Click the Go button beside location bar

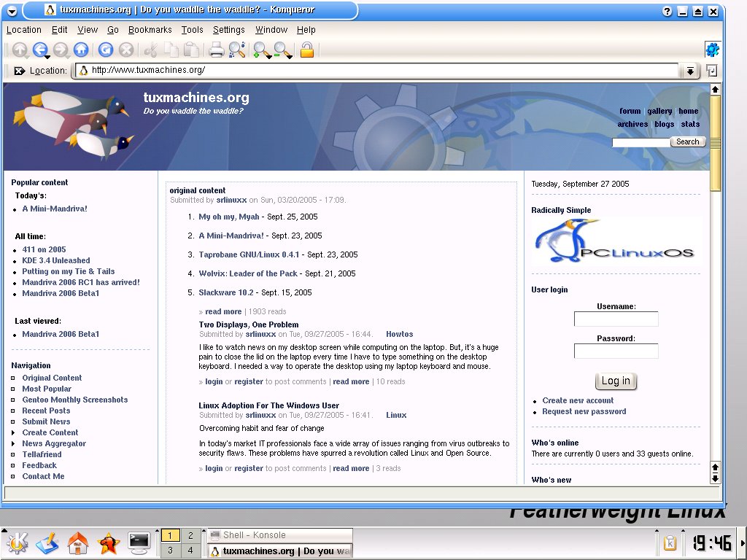coord(712,71)
